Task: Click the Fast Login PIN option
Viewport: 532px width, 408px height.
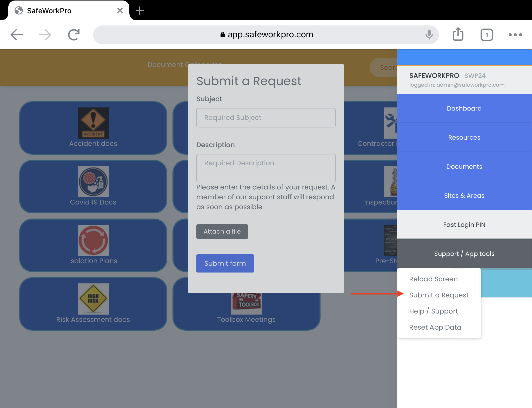Action: pyautogui.click(x=465, y=225)
